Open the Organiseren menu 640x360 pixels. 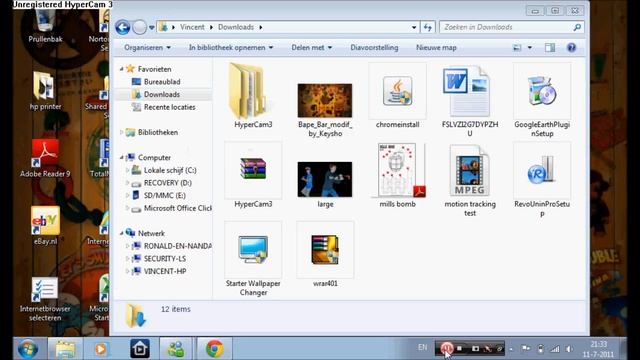point(147,48)
